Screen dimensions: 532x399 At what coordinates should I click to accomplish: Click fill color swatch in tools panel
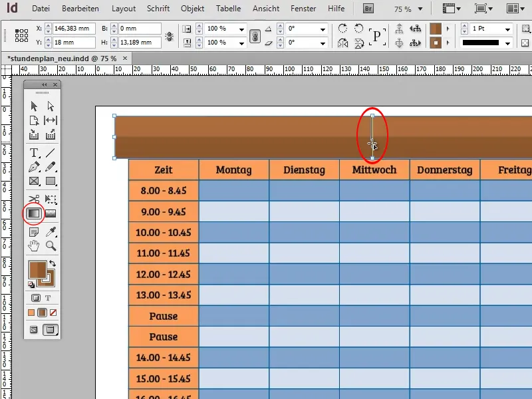point(38,270)
